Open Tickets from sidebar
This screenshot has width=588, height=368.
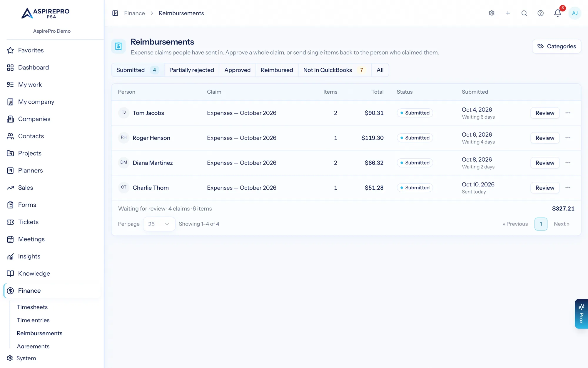52,222
